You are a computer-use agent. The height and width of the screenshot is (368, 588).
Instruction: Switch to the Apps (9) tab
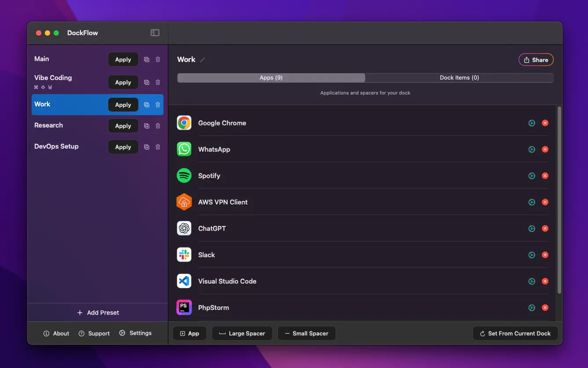tap(271, 78)
